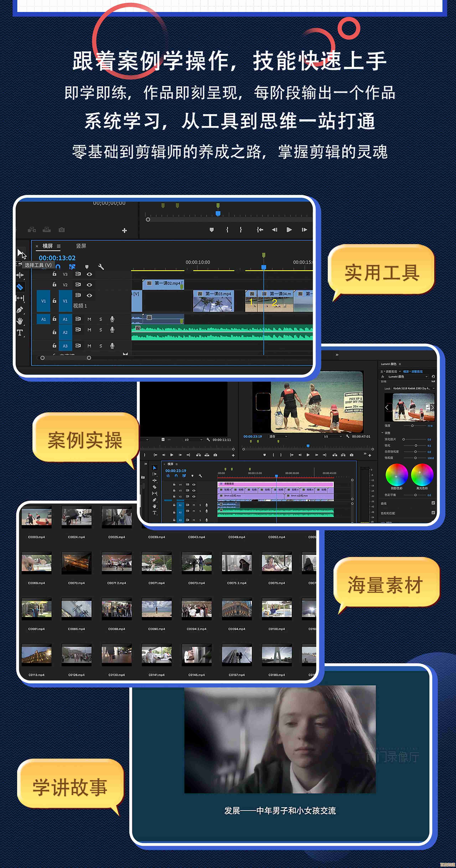This screenshot has height=868, width=456.
Task: Switch to 横屏 • 调整图层 tab
Action: pos(413,371)
